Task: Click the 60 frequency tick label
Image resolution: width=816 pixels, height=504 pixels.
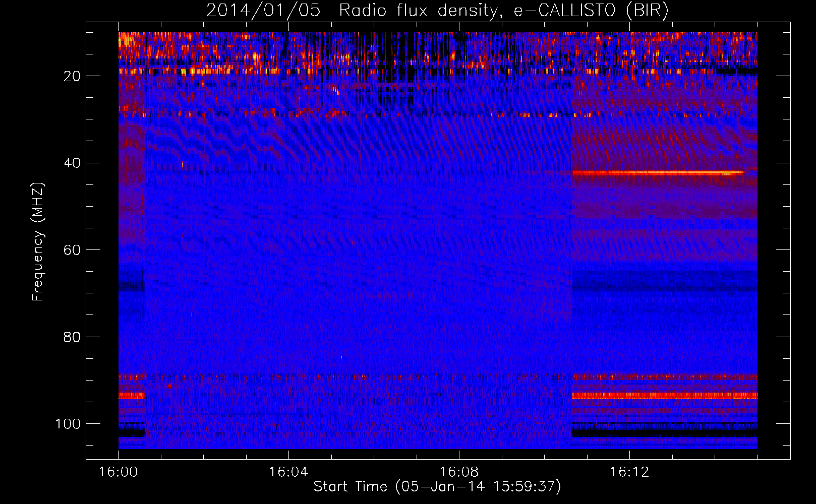Action: [72, 250]
